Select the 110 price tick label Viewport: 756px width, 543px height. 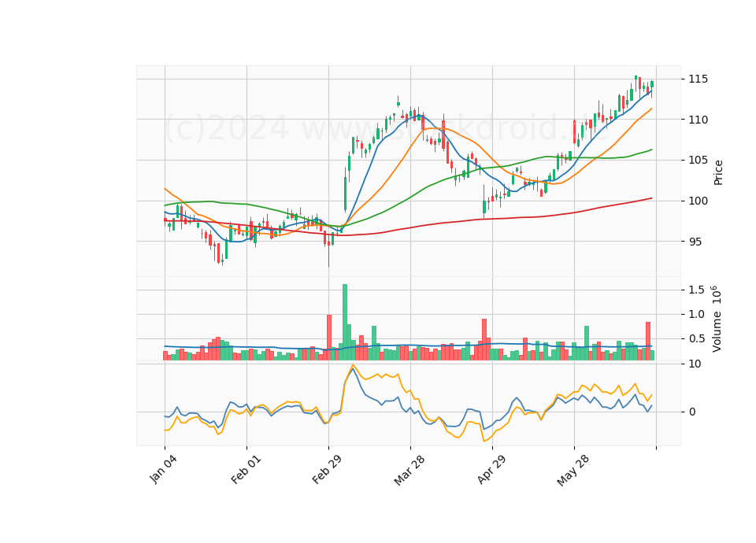[x=699, y=120]
